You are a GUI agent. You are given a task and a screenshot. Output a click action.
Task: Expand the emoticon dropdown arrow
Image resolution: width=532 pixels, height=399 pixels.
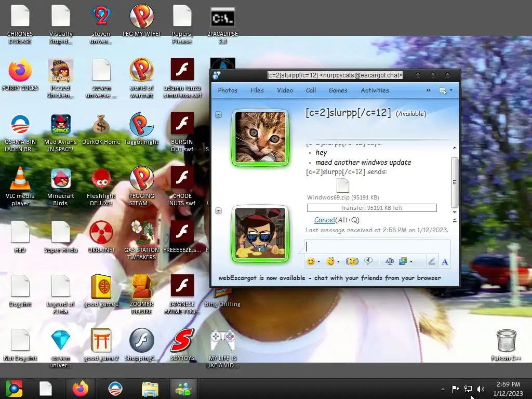tap(318, 262)
